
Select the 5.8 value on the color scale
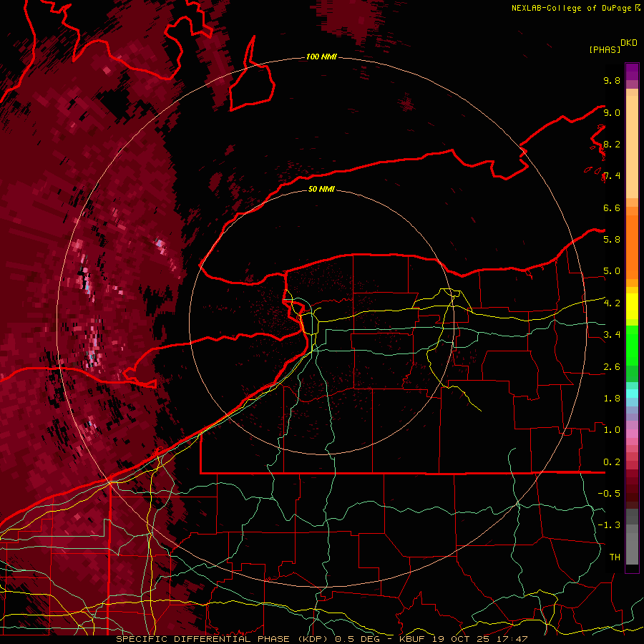[x=612, y=240]
